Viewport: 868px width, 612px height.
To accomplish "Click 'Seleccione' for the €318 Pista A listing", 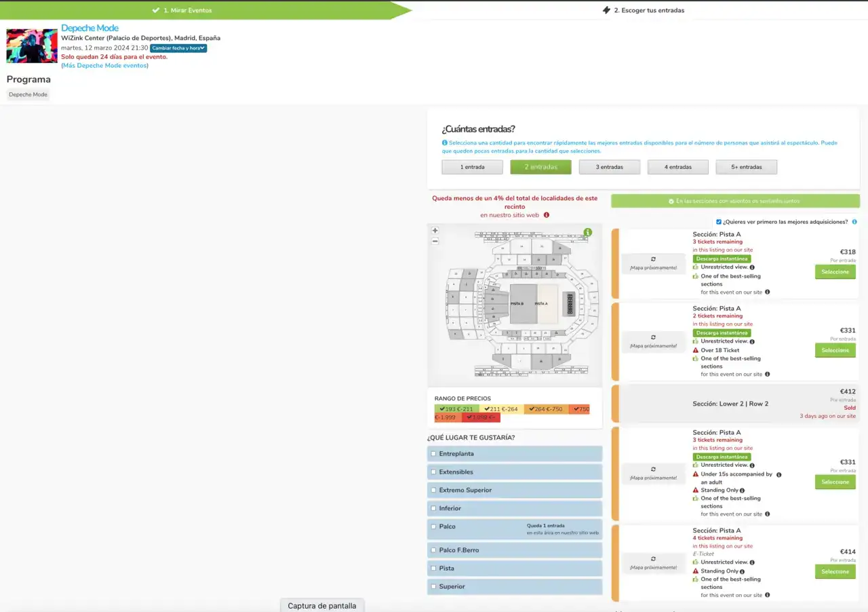I will 835,272.
